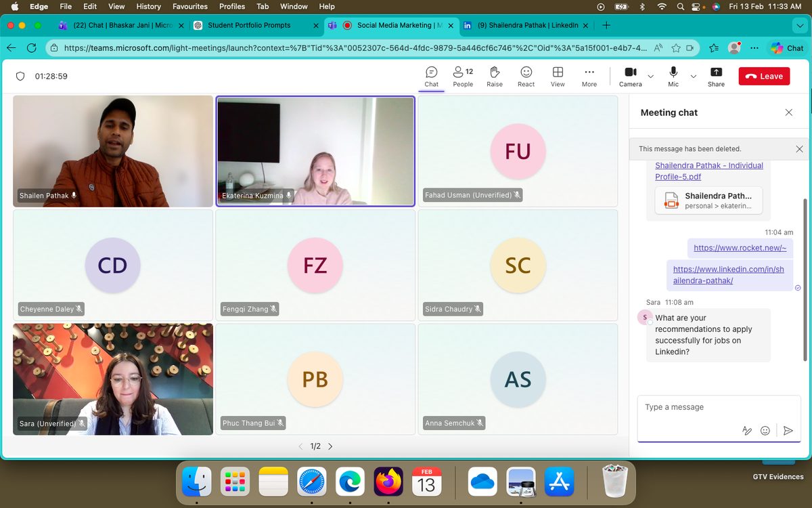Screen dimensions: 812x508
Task: Open the More options ellipsis
Action: [589, 77]
